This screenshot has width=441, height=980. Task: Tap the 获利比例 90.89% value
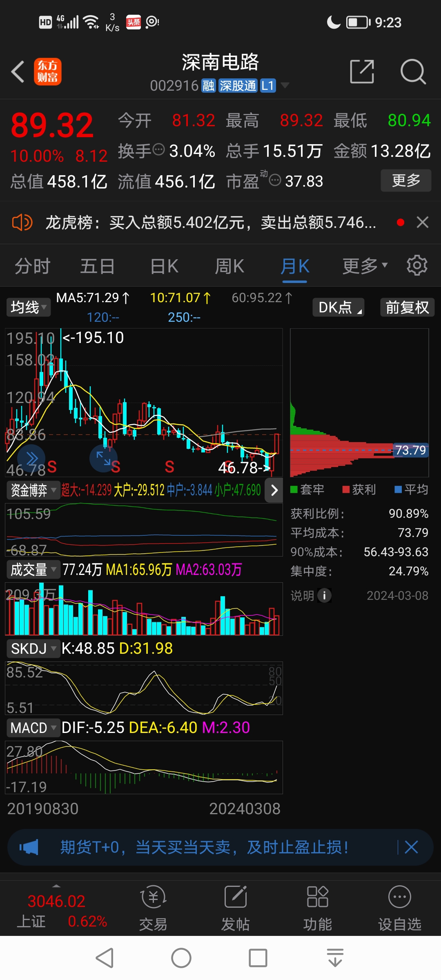[x=408, y=513]
